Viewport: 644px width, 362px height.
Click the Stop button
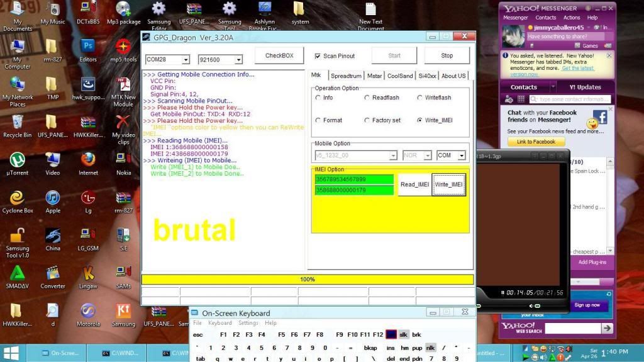coord(447,55)
